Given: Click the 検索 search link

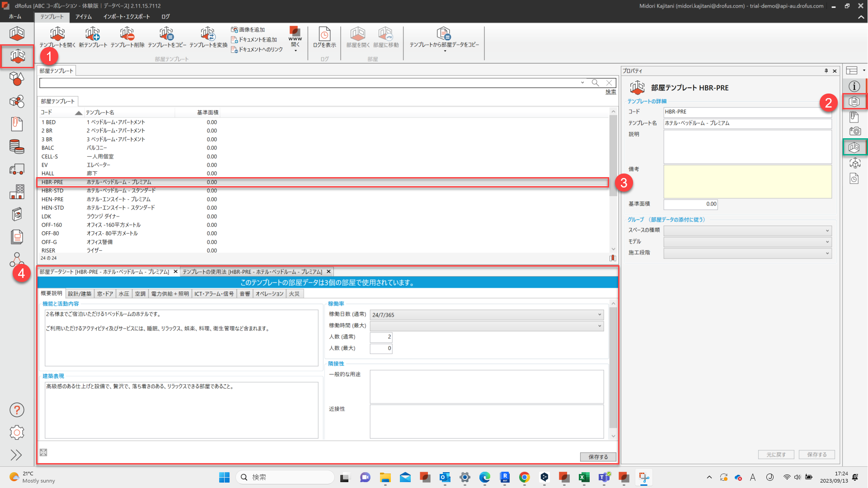Looking at the screenshot, I should [610, 92].
